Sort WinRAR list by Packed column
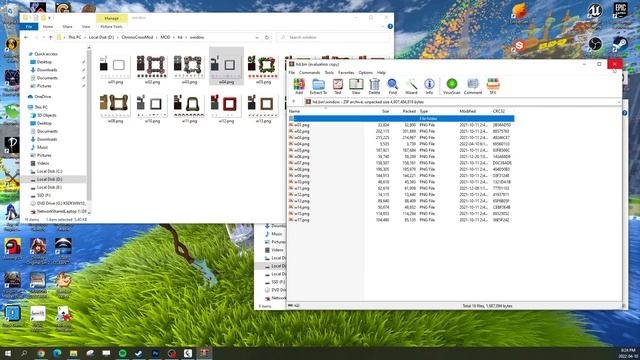Image resolution: width=640 pixels, height=360 pixels. (409, 111)
